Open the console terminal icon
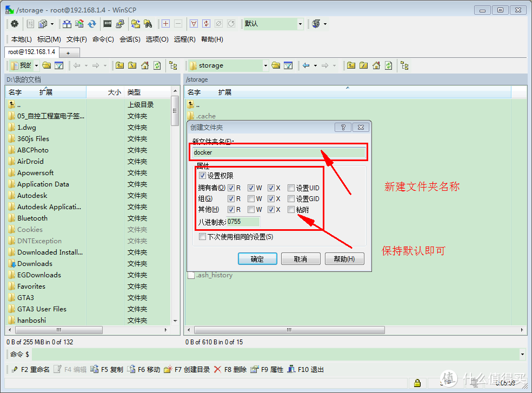This screenshot has height=393, width=532. tap(108, 24)
